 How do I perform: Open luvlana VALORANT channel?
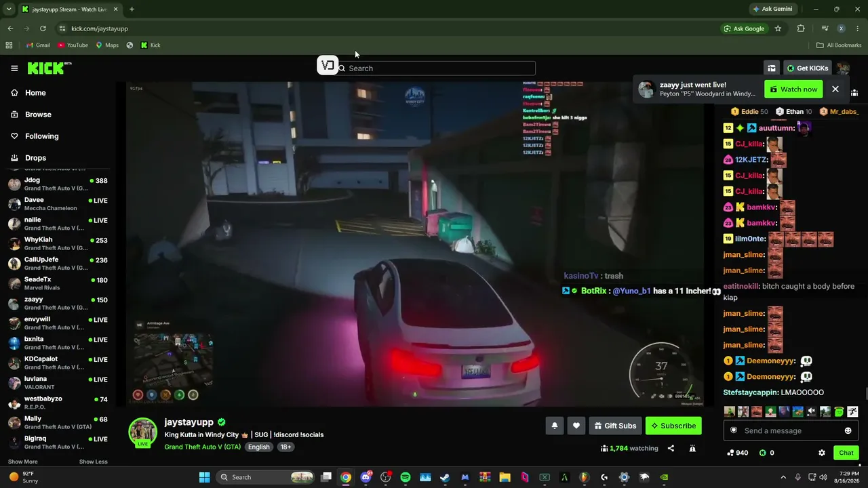click(x=58, y=383)
